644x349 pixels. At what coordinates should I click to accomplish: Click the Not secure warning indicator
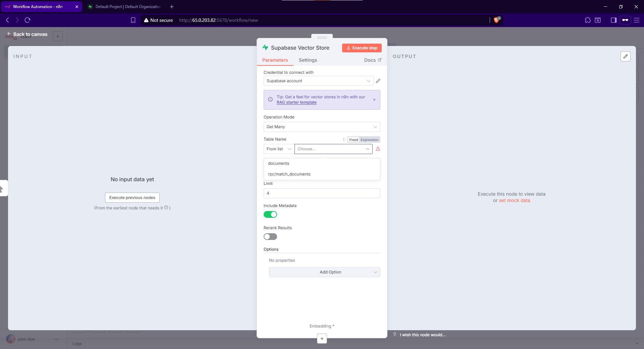tap(158, 20)
